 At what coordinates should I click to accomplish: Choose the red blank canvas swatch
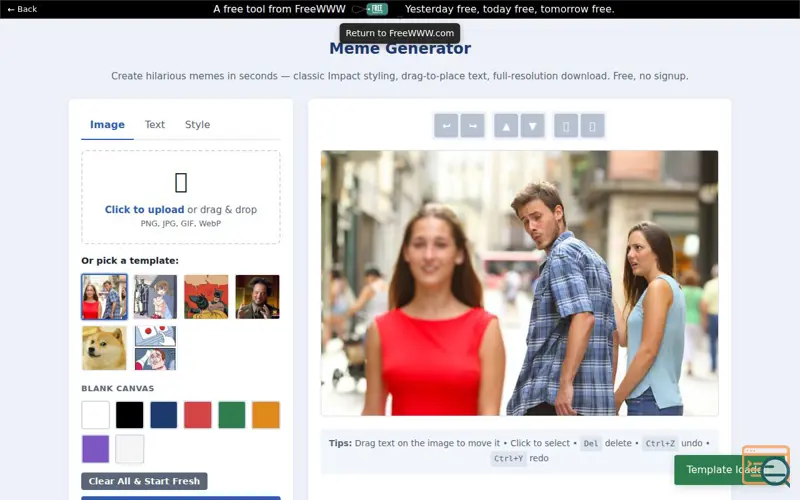click(x=197, y=415)
